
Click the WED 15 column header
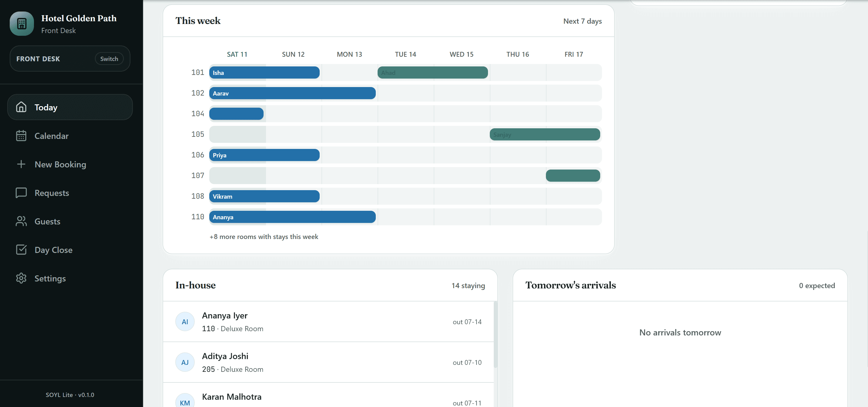point(461,54)
